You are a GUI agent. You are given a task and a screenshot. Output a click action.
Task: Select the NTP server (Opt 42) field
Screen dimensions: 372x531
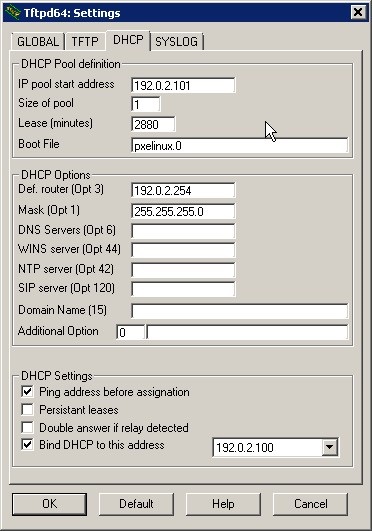[x=183, y=270]
